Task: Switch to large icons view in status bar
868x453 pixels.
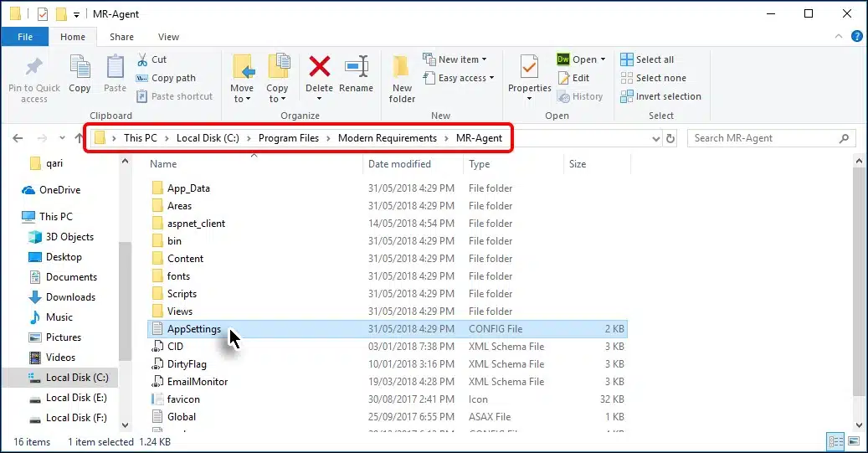Action: click(854, 441)
